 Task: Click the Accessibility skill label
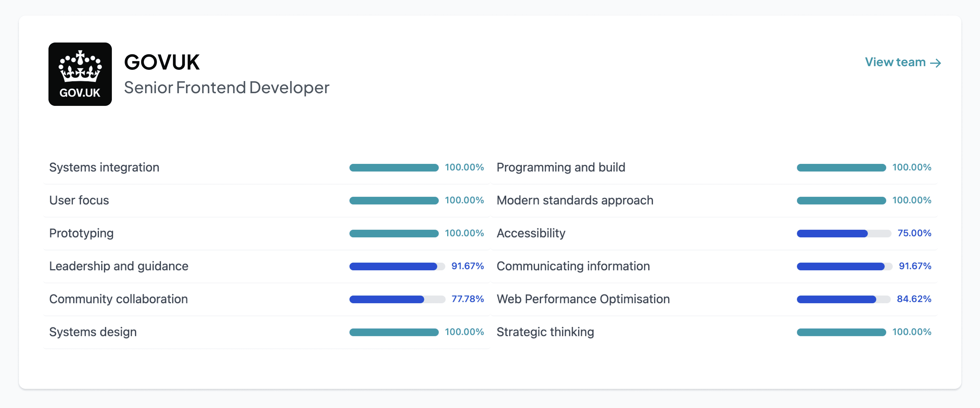[531, 233]
